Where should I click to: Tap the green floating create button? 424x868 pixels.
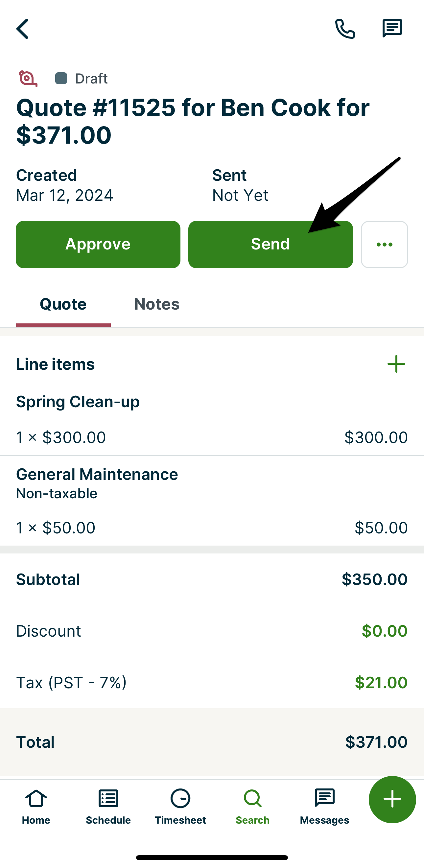392,799
